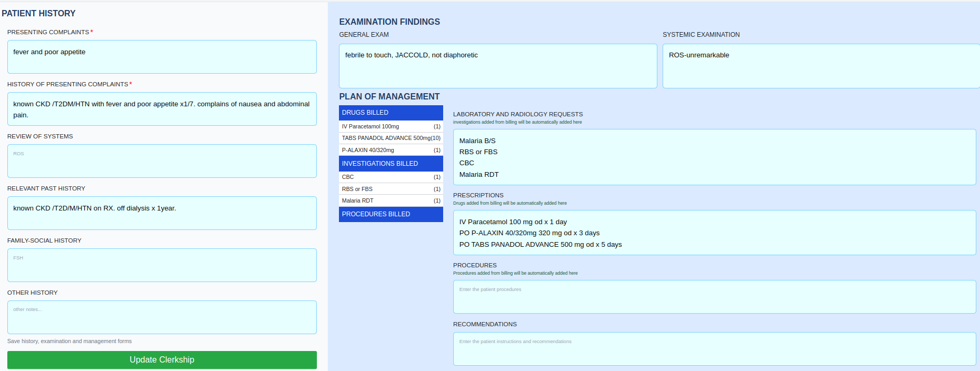
Task: Edit the Systemic Examination field
Action: (x=821, y=66)
